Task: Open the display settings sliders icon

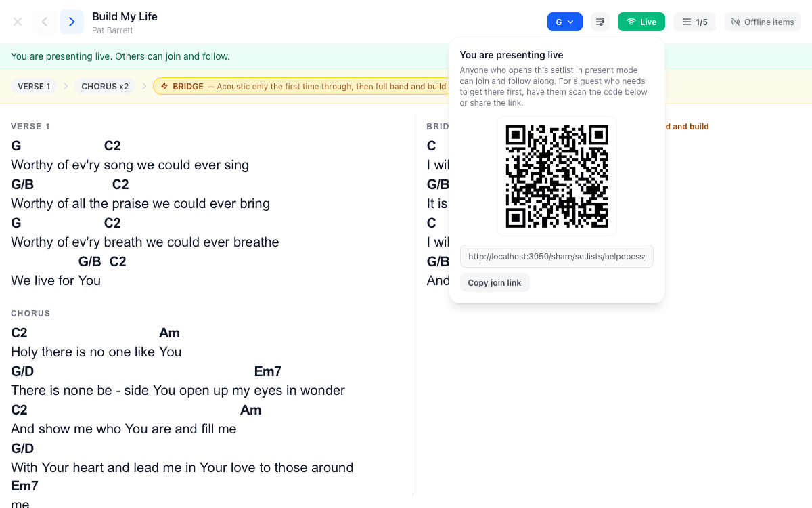Action: [600, 22]
